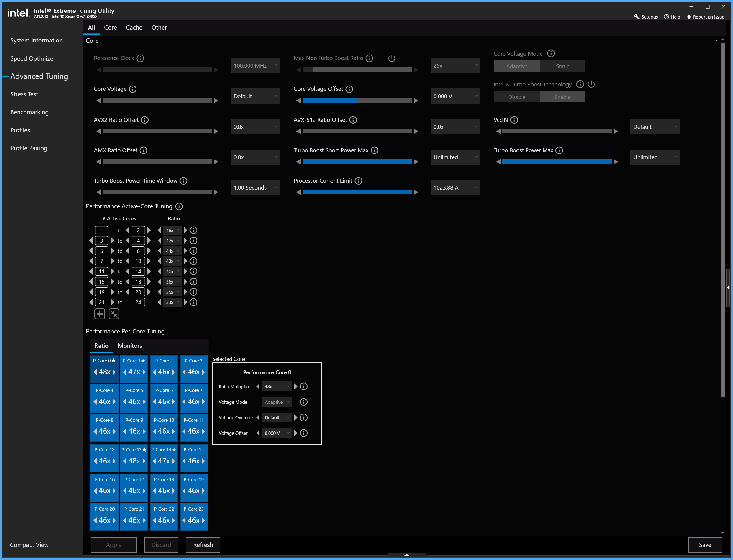Click Turbo Boost Power Max slider track

point(557,162)
